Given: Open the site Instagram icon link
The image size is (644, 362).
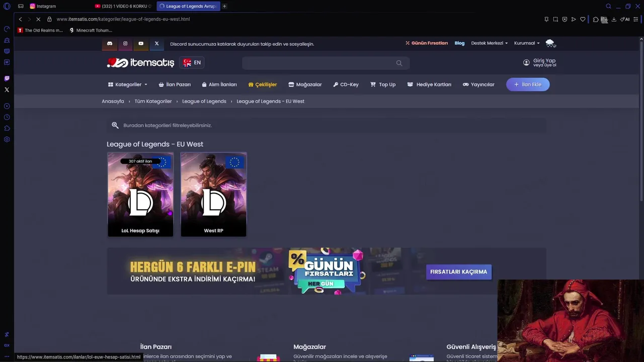Looking at the screenshot, I should [x=125, y=44].
